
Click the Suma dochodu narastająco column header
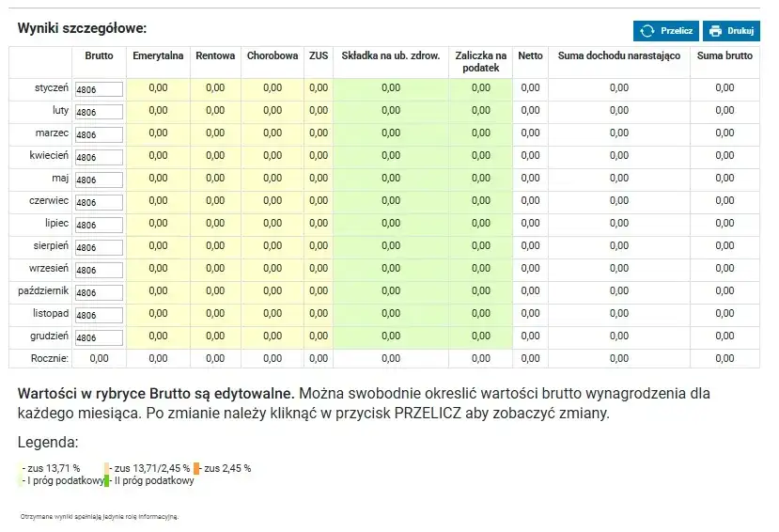(x=618, y=56)
